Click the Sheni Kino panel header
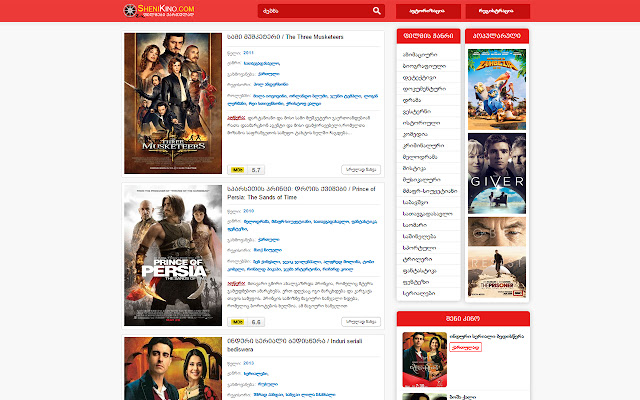Viewport: 640px width, 400px height. [x=463, y=319]
